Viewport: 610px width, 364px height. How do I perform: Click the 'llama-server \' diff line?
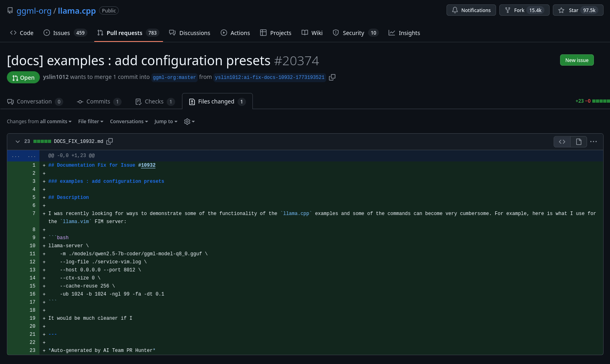(x=68, y=246)
